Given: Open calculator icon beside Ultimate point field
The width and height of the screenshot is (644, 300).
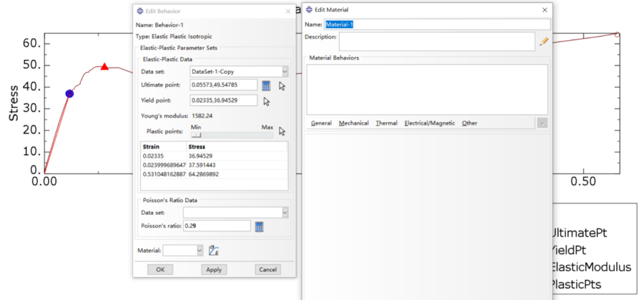Looking at the screenshot, I should (266, 86).
